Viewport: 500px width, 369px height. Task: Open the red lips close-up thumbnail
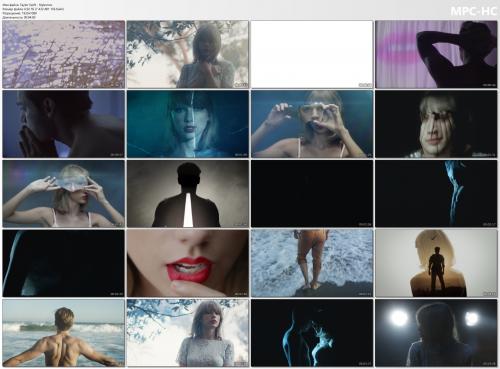188,263
